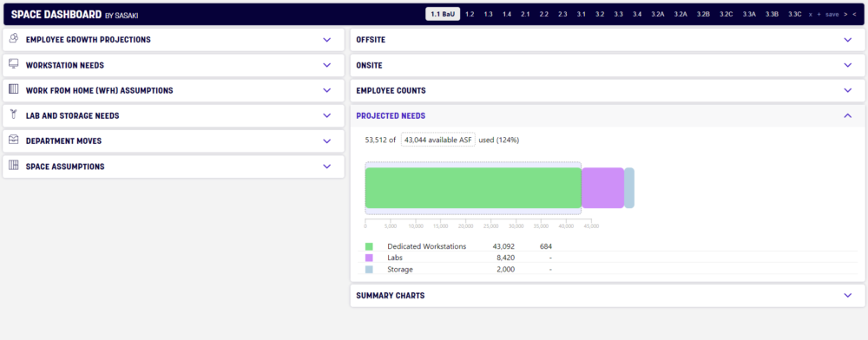Image resolution: width=868 pixels, height=340 pixels.
Task: Click the 43,044 available ASF field
Action: pyautogui.click(x=437, y=140)
